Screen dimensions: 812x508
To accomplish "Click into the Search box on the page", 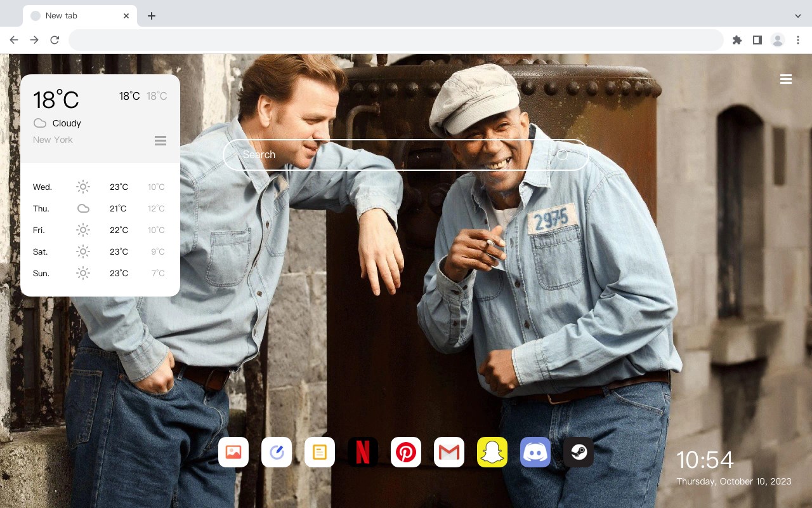I will 406,155.
